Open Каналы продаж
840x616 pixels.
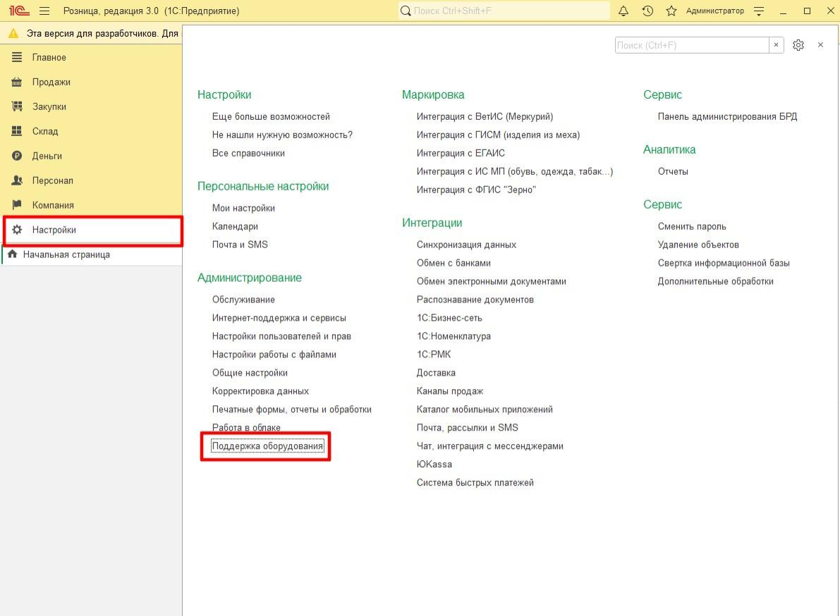[x=450, y=391]
